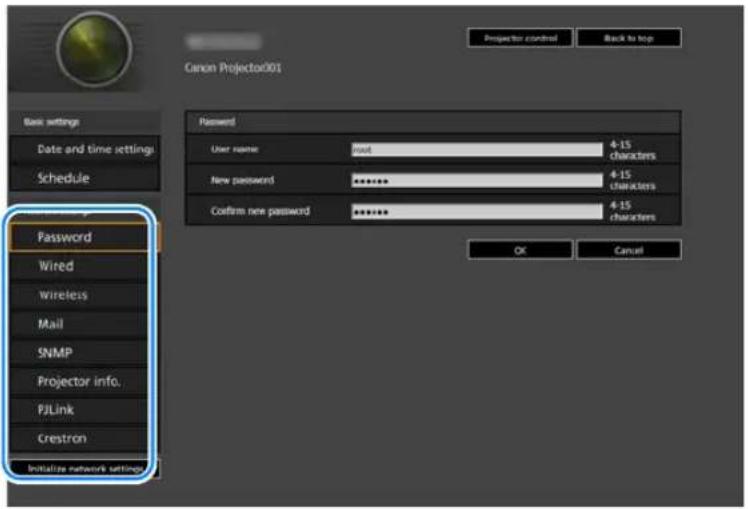Open the Schedule menu item
This screenshot has width=748, height=509.
[85, 178]
